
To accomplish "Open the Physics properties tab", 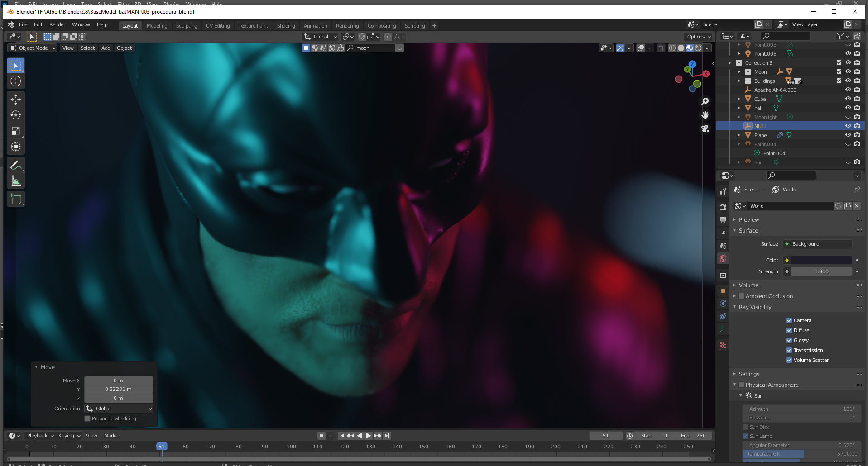I will tap(723, 304).
